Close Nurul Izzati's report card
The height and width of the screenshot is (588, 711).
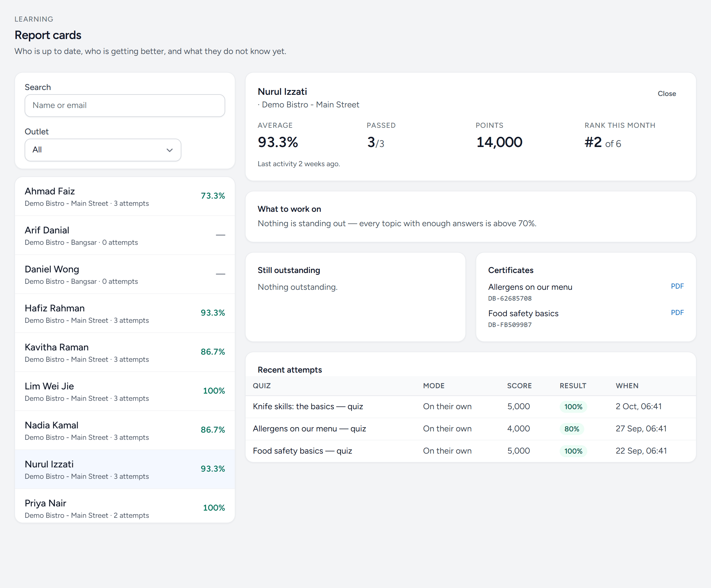pyautogui.click(x=666, y=94)
